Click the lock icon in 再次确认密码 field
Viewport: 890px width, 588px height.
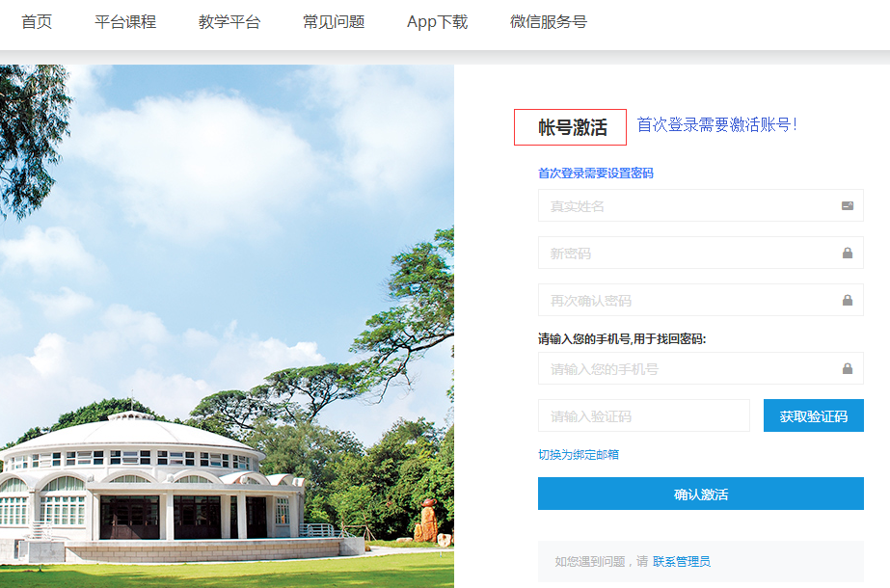point(848,300)
